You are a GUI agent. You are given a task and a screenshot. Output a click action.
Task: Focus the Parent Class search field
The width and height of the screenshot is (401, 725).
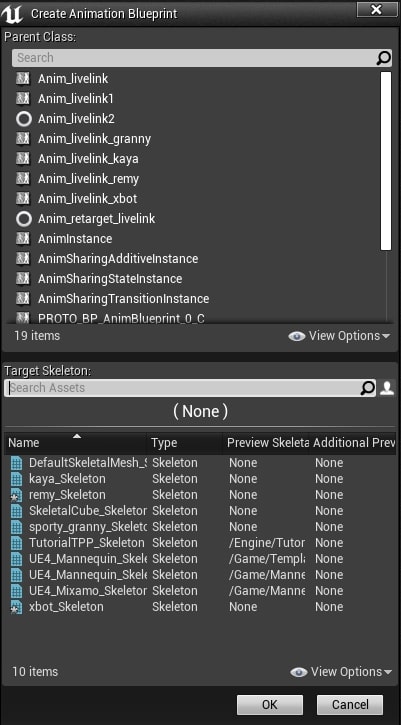[194, 58]
